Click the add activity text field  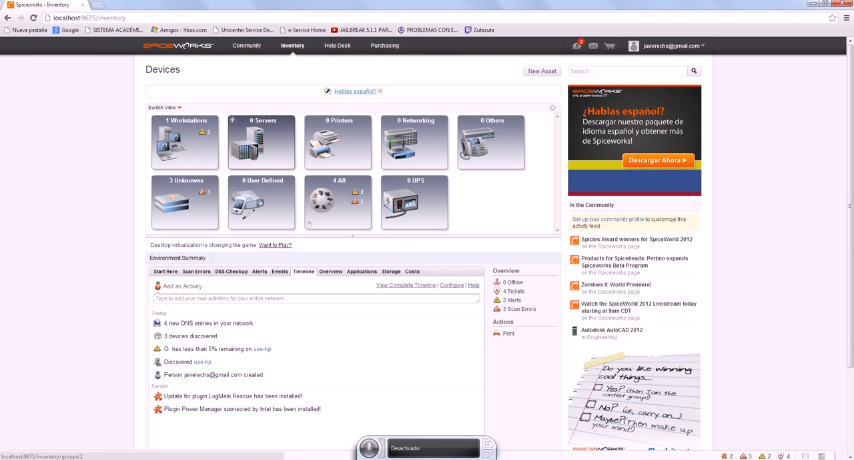315,298
